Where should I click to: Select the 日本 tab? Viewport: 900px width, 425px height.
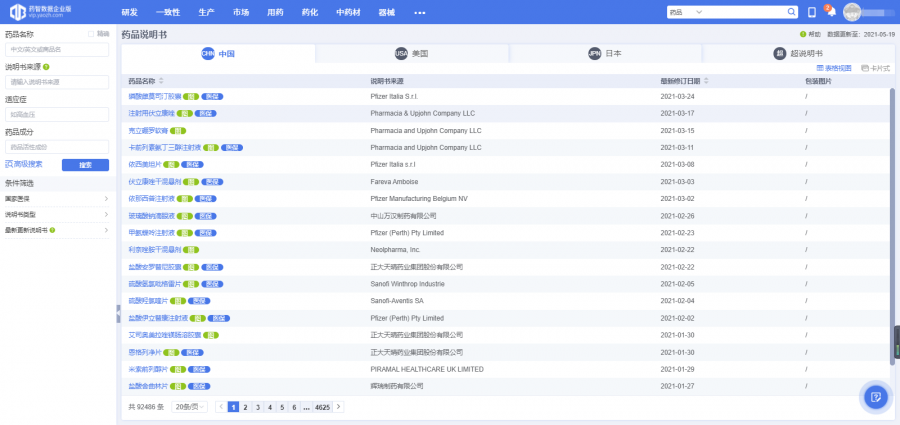pos(606,53)
